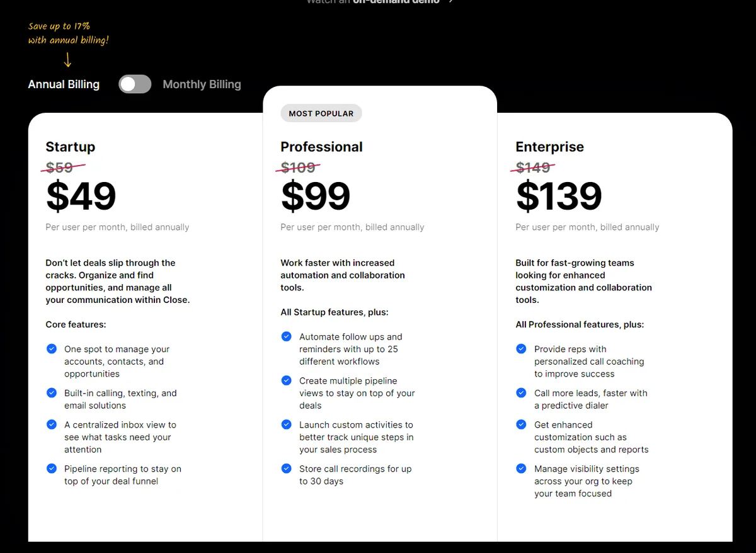Enable Annual Billing via the switch
This screenshot has height=553, width=756.
(127, 84)
